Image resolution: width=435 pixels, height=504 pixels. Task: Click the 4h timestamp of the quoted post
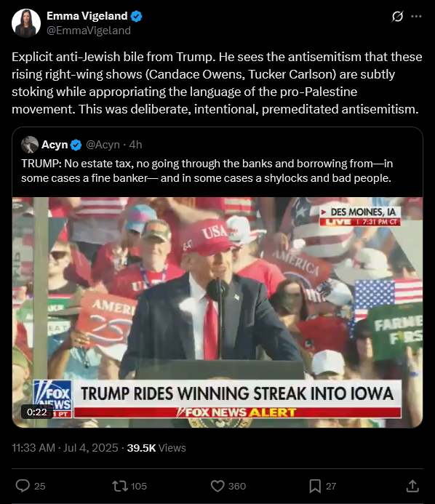tap(135, 145)
